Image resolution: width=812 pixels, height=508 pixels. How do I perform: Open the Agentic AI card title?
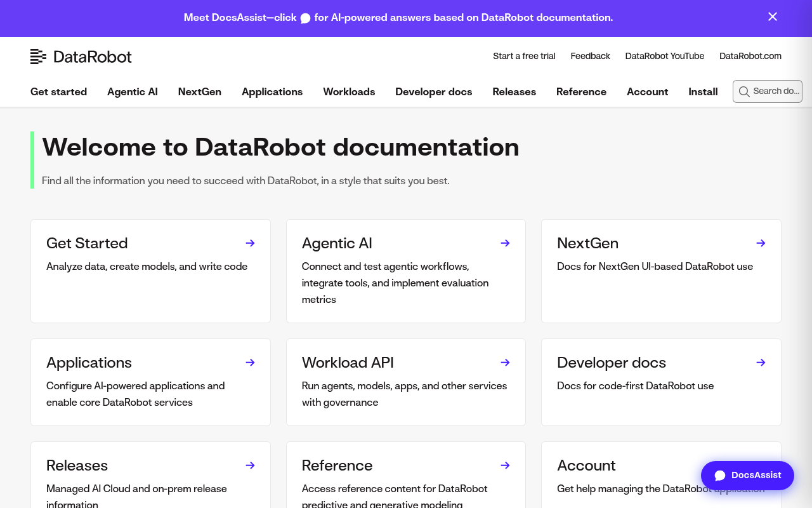337,243
